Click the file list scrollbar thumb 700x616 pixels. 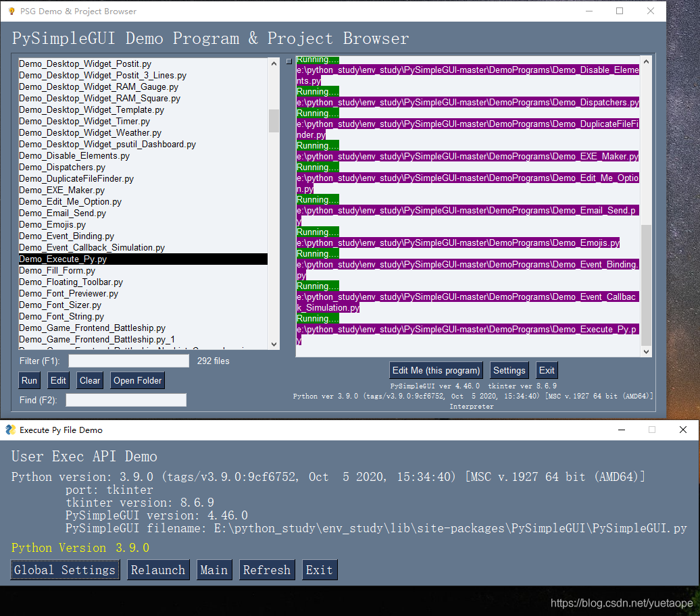point(274,121)
